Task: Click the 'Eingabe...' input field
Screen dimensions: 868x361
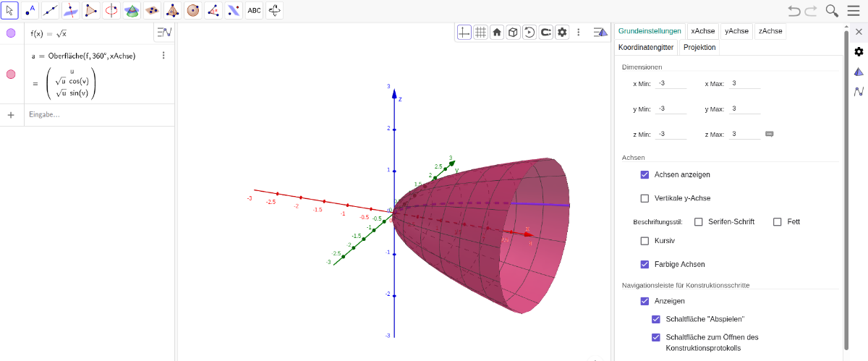Action: pyautogui.click(x=87, y=114)
